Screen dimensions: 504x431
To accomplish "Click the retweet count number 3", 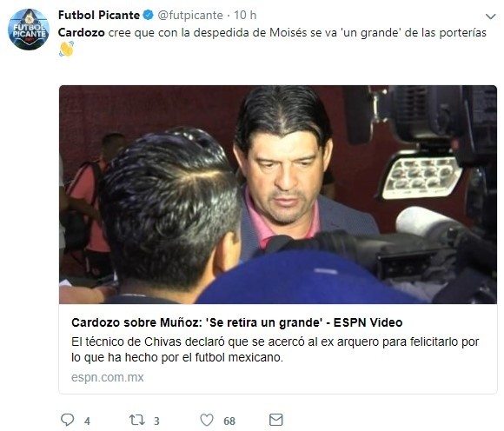I will pyautogui.click(x=156, y=421).
